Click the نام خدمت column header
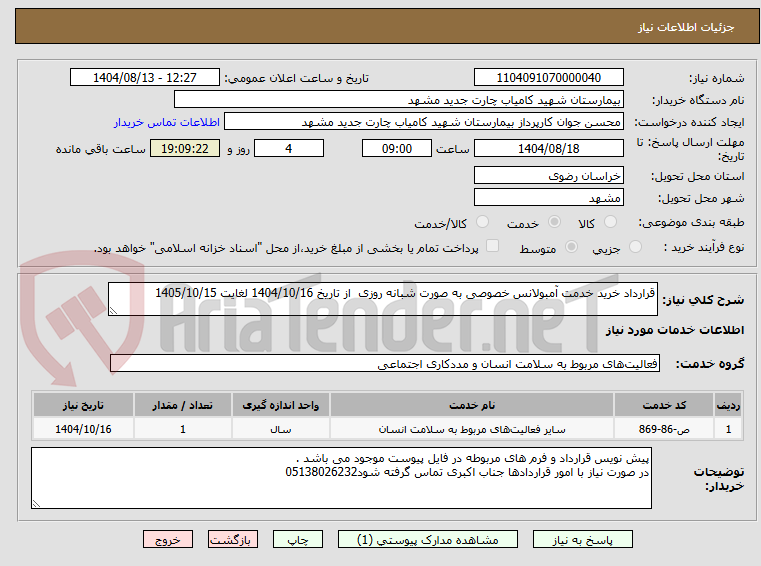 (x=472, y=405)
